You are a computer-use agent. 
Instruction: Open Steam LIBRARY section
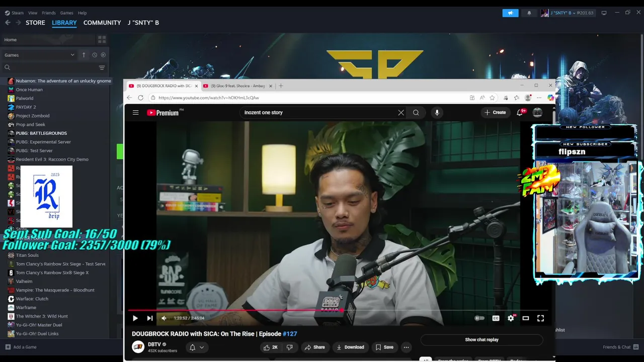coord(64,23)
